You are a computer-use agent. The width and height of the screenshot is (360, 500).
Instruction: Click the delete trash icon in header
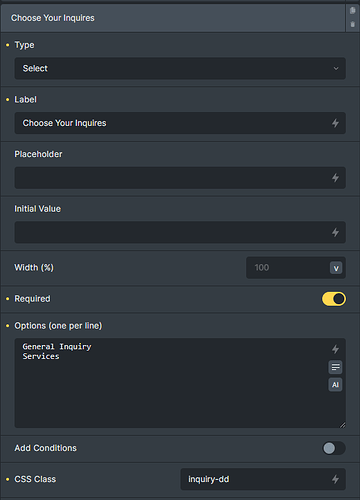coord(352,24)
